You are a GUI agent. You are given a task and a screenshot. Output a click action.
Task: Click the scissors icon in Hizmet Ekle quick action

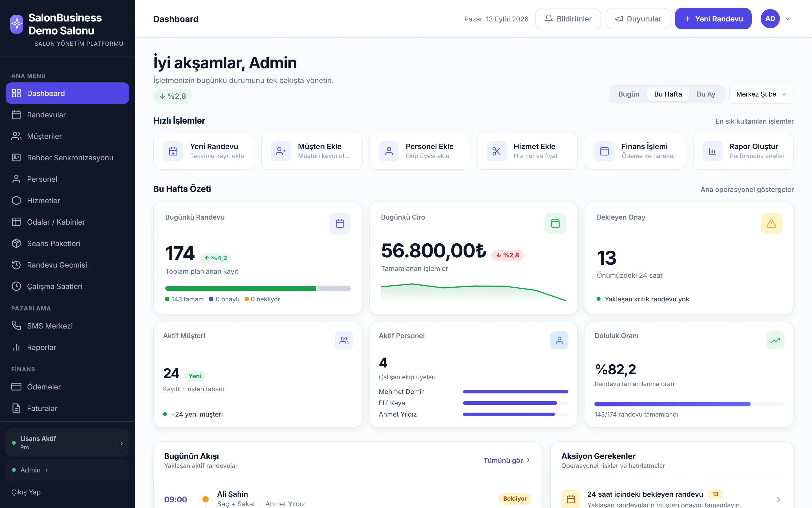[497, 151]
